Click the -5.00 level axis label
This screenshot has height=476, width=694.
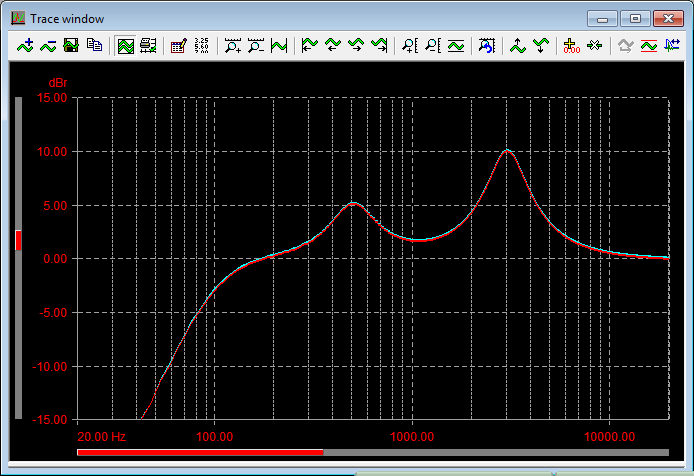coord(53,313)
